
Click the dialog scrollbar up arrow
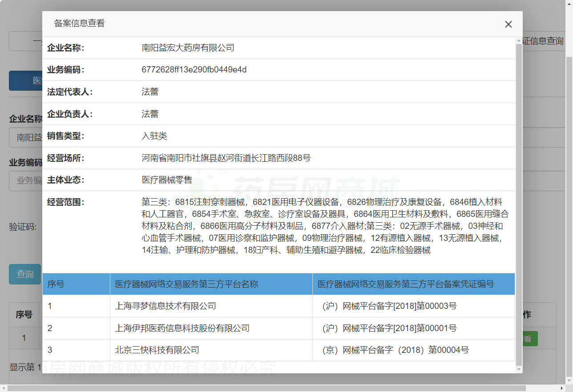coord(519,41)
